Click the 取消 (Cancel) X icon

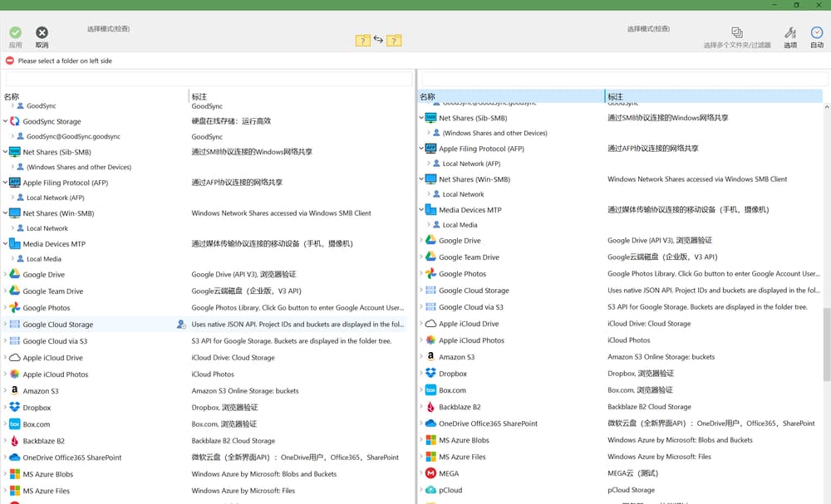tap(42, 32)
